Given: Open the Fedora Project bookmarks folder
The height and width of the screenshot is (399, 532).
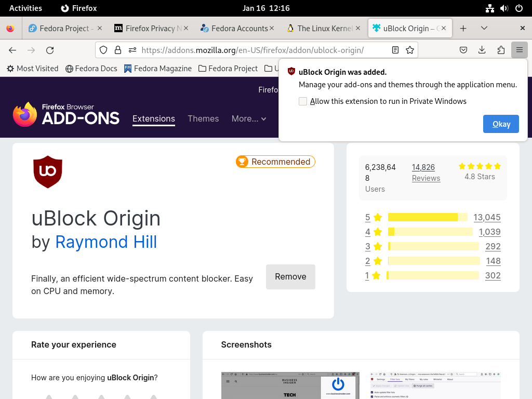Looking at the screenshot, I should tap(228, 69).
